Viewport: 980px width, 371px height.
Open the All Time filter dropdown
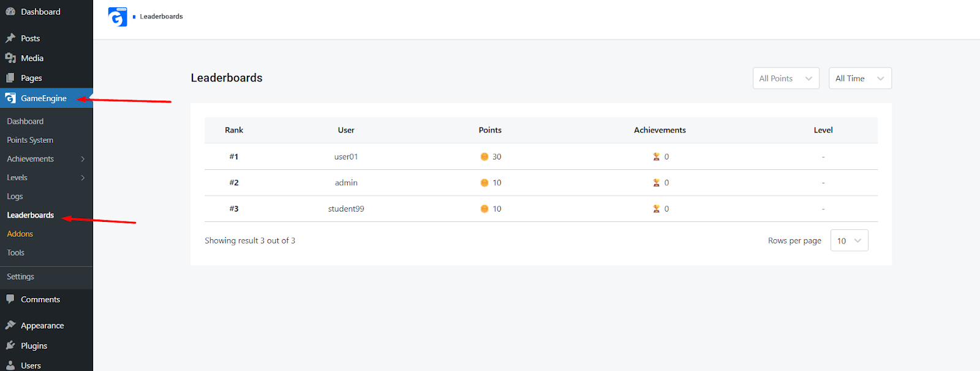(x=860, y=78)
